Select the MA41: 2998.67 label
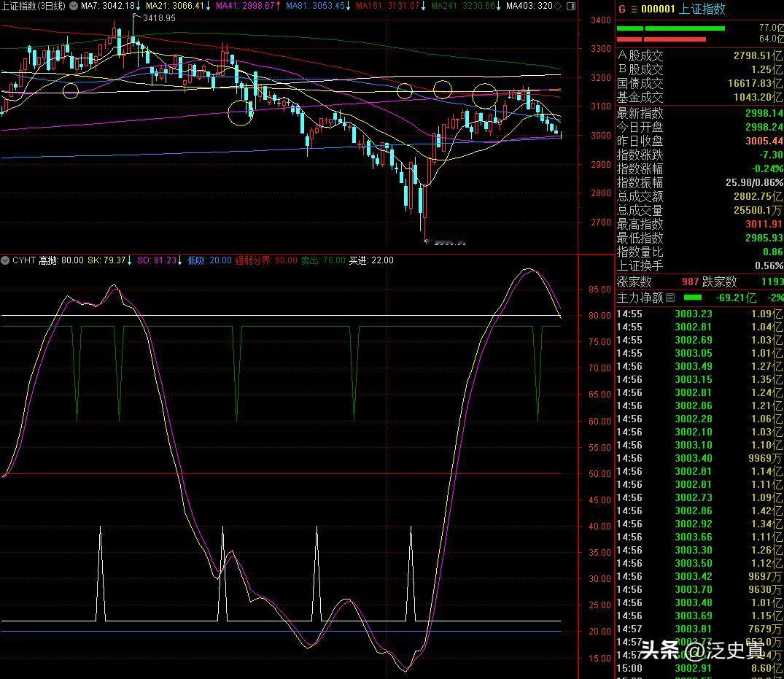The height and width of the screenshot is (679, 784). 245,6
